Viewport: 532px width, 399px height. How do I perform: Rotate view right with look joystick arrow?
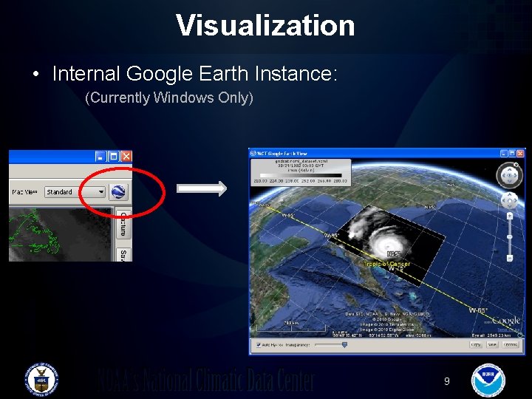pyautogui.click(x=516, y=175)
